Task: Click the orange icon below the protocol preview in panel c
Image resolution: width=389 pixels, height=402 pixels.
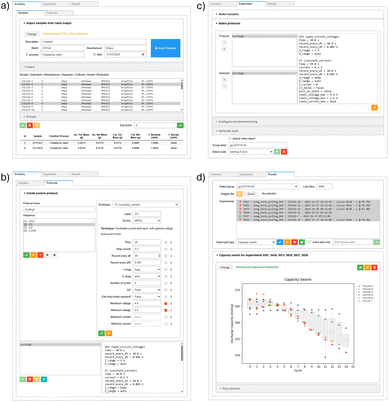Action: 375,108
